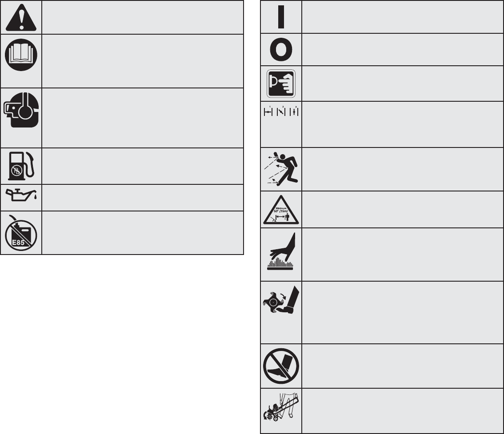Screen dimensions: 504x434
Task: Click the choke position levers icon
Action: [x=281, y=111]
